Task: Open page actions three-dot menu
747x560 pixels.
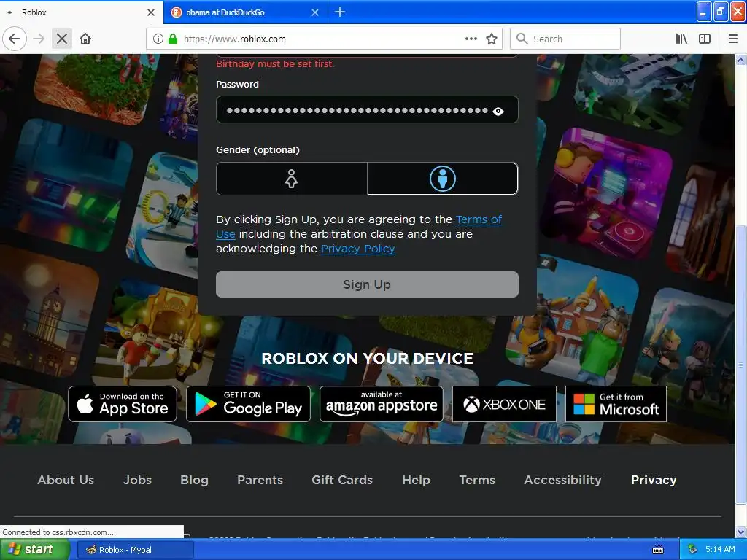Action: (x=471, y=39)
